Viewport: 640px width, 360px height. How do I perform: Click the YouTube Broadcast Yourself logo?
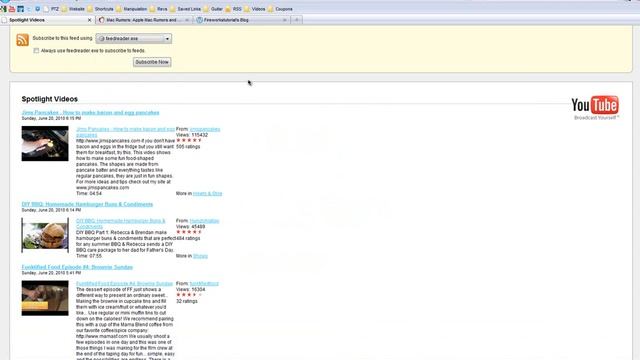[595, 108]
